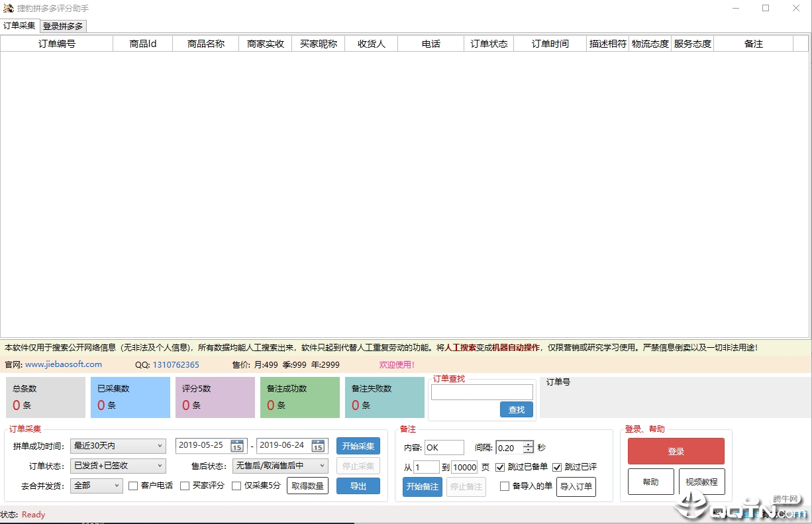The width and height of the screenshot is (812, 524).
Task: Open 订单状态 dropdown 已发货+已签收
Action: click(x=118, y=466)
